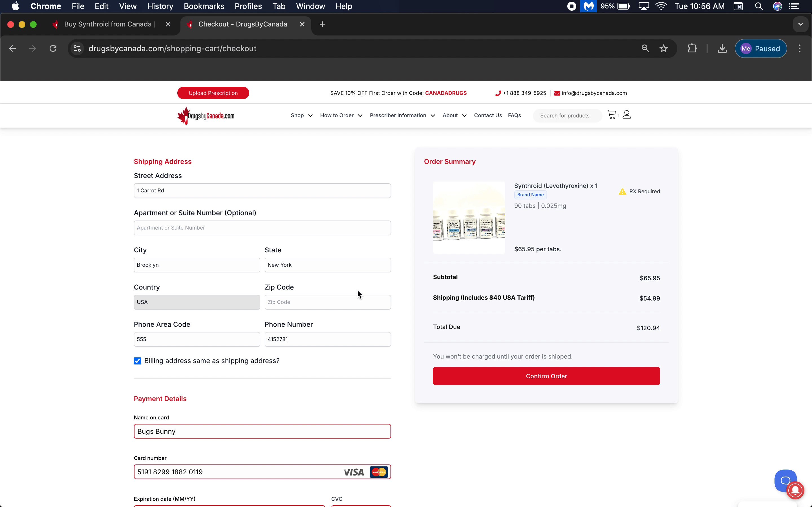Screen dimensions: 812x507
Task: Click the Synthroid product thumbnail
Action: pyautogui.click(x=469, y=218)
